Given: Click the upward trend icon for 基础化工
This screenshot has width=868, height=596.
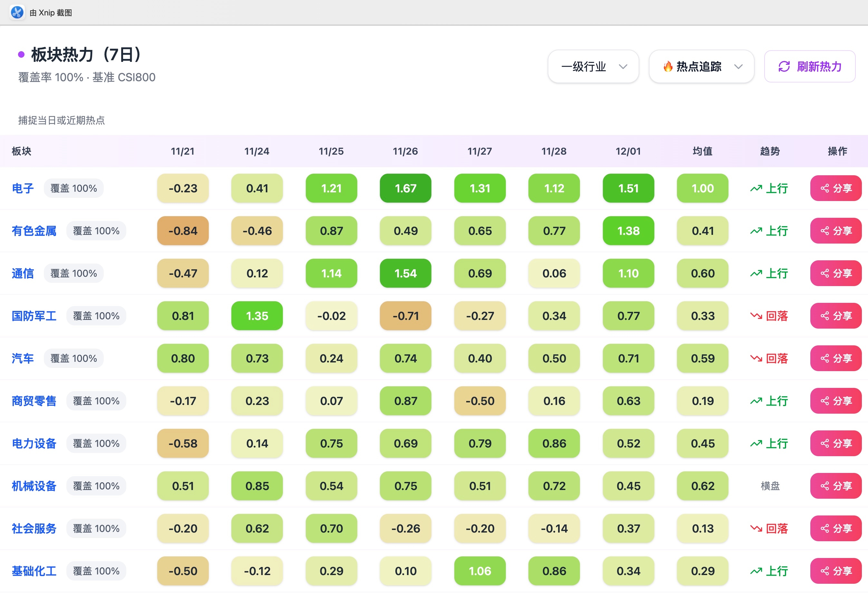Looking at the screenshot, I should click(756, 571).
